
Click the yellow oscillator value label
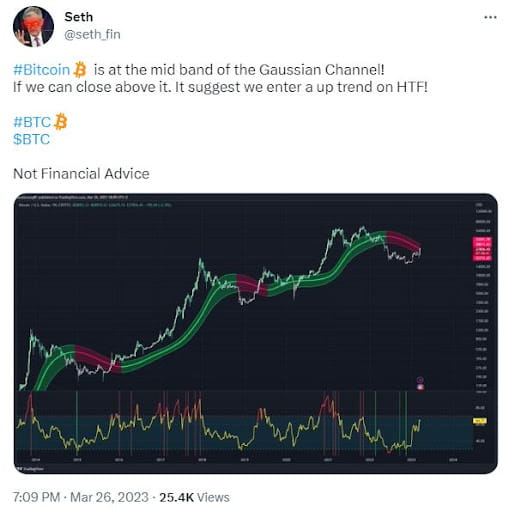480,421
